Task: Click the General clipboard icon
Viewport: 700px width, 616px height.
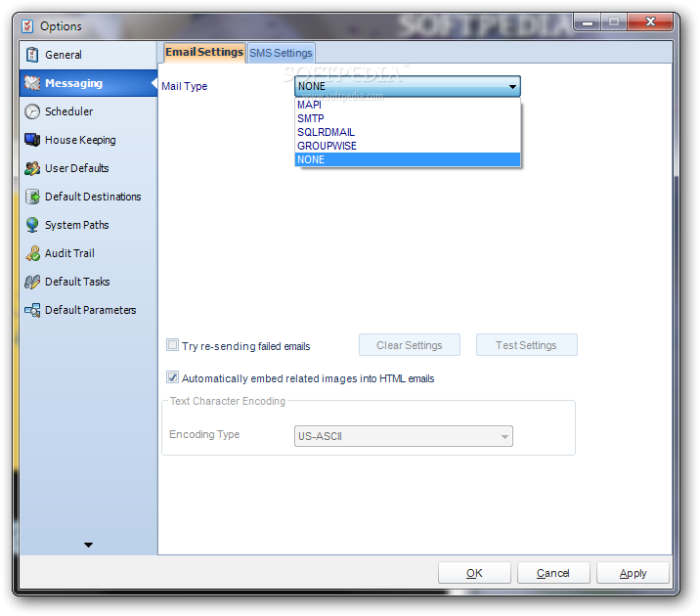Action: point(32,55)
